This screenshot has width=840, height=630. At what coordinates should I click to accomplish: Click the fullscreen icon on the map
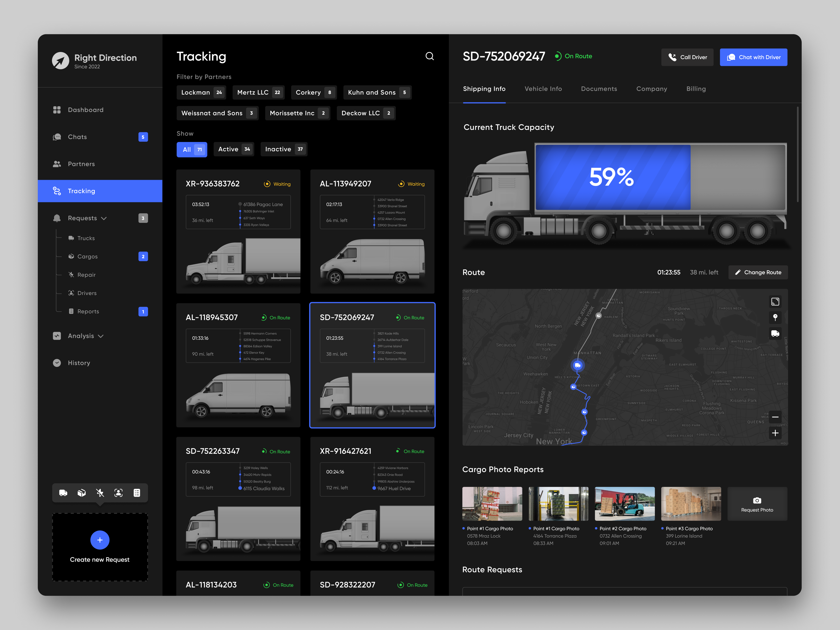775,302
